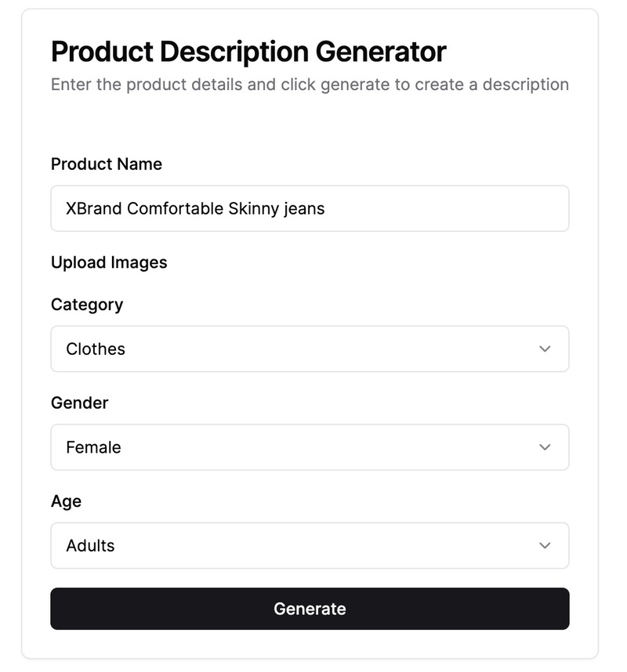Click inside the Product Name input field

[x=310, y=208]
